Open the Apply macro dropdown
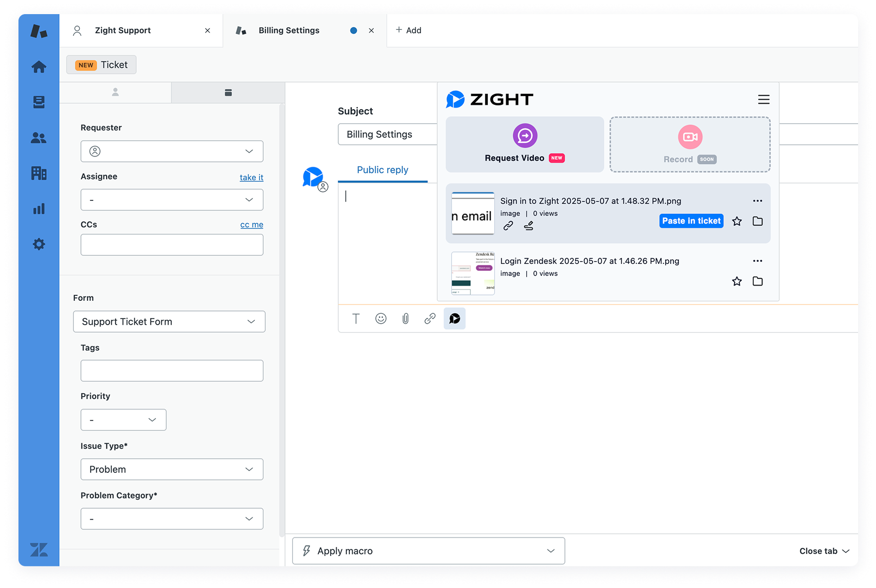Image resolution: width=876 pixels, height=588 pixels. tap(428, 551)
